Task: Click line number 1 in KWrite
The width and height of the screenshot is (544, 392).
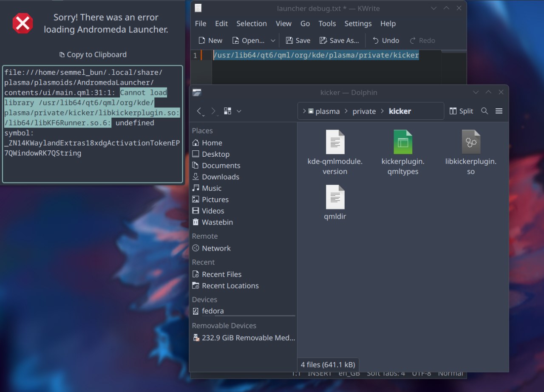Action: (x=195, y=55)
